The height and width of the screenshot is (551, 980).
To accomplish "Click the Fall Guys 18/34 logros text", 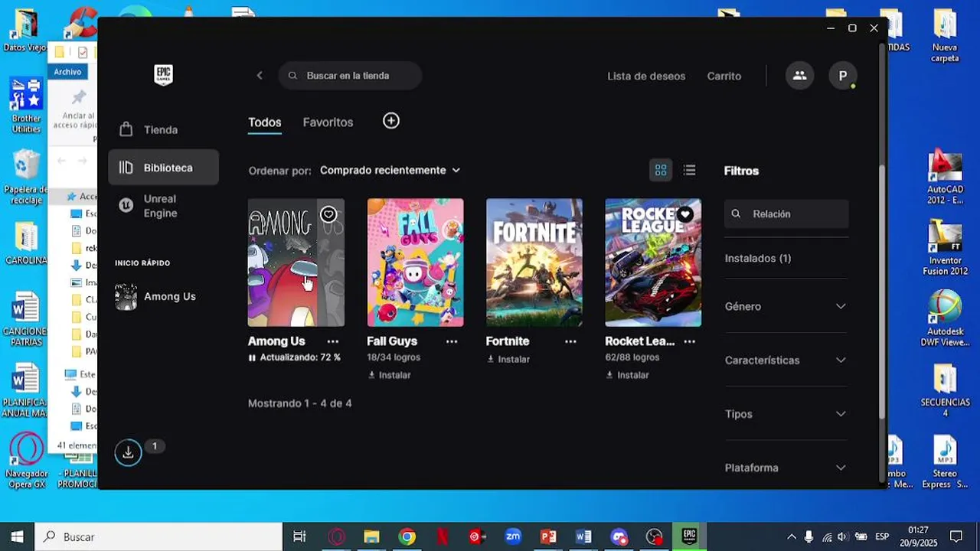I will click(394, 357).
